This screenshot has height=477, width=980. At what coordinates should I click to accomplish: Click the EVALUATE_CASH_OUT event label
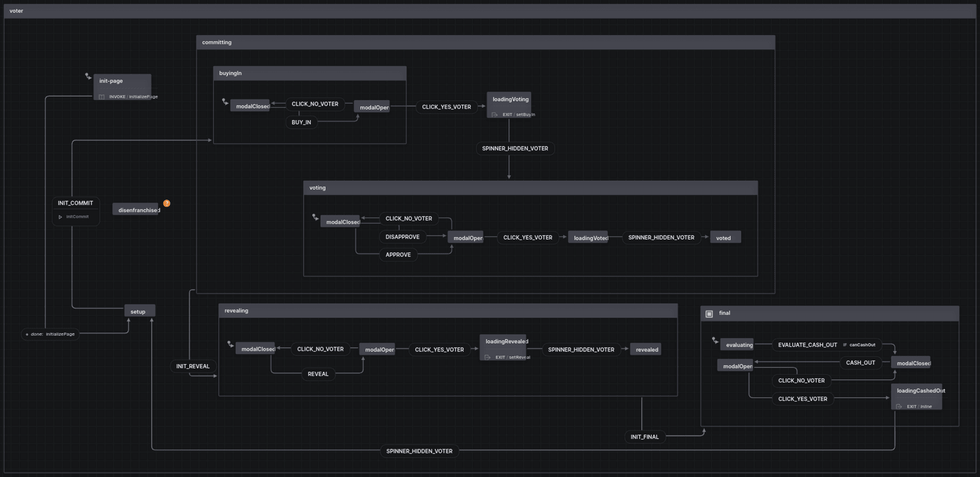[x=807, y=345]
